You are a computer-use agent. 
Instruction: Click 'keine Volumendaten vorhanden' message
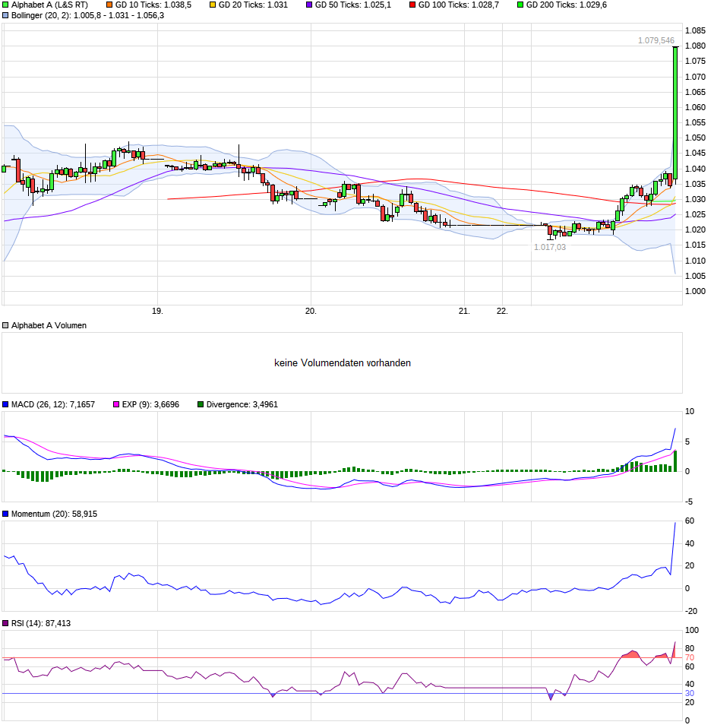343,363
